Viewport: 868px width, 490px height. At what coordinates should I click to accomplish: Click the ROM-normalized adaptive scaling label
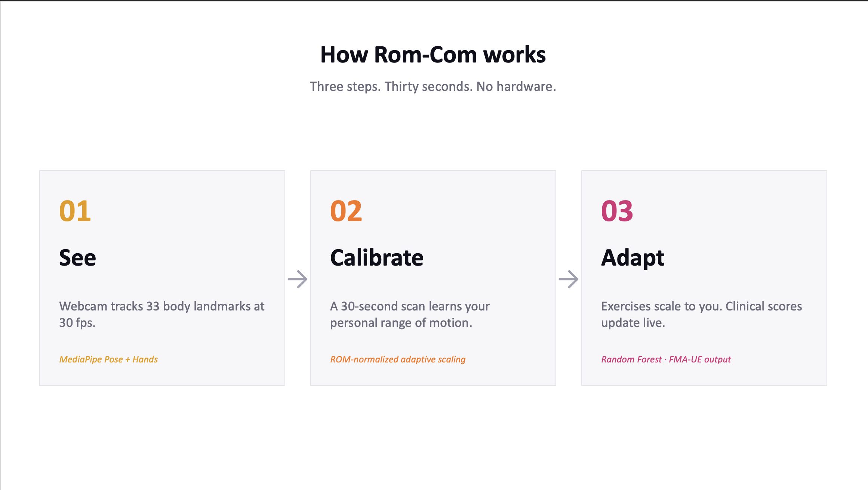[x=398, y=359]
